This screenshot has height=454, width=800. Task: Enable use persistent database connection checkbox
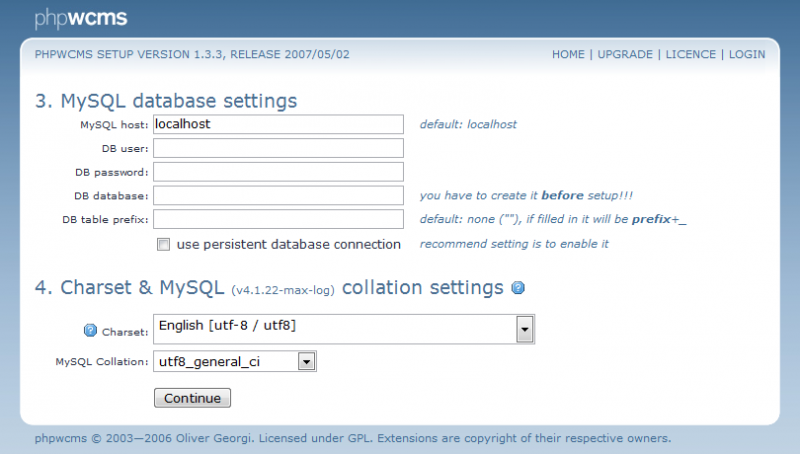coord(164,244)
